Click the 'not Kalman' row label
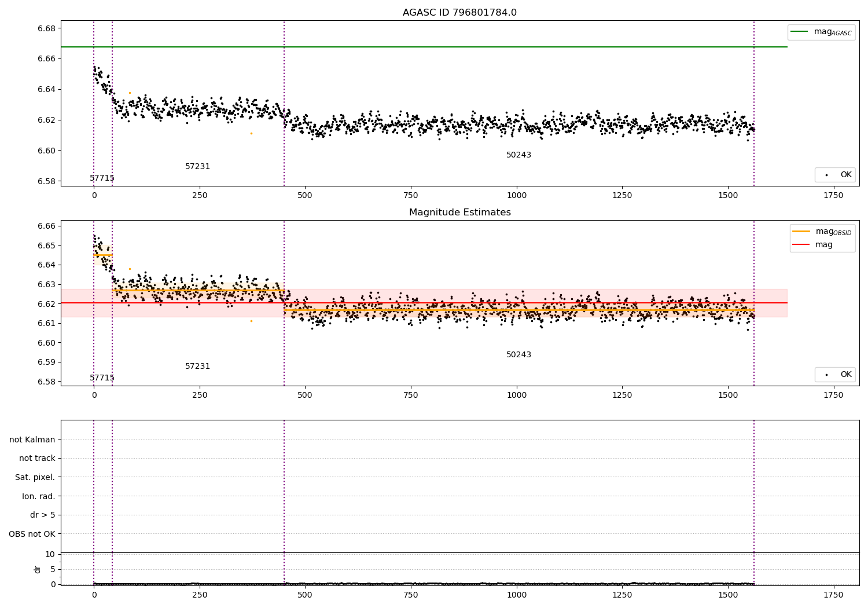The image size is (868, 608). [32, 439]
